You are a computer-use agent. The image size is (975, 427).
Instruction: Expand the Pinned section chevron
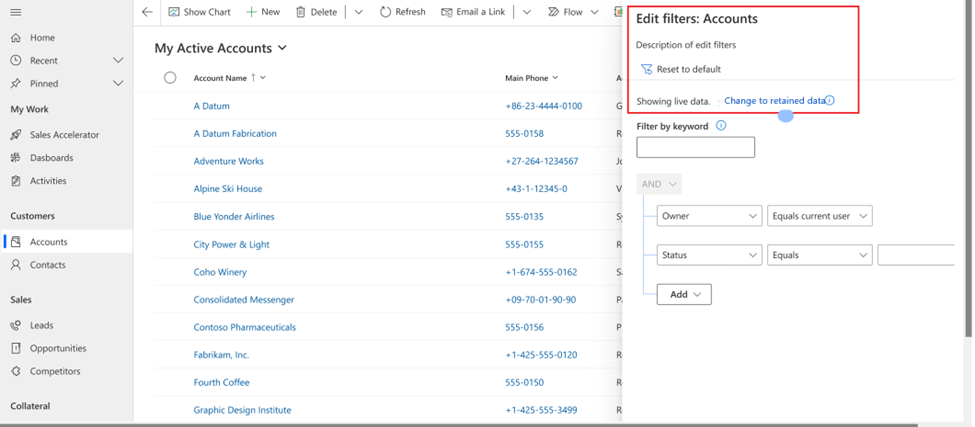click(118, 84)
